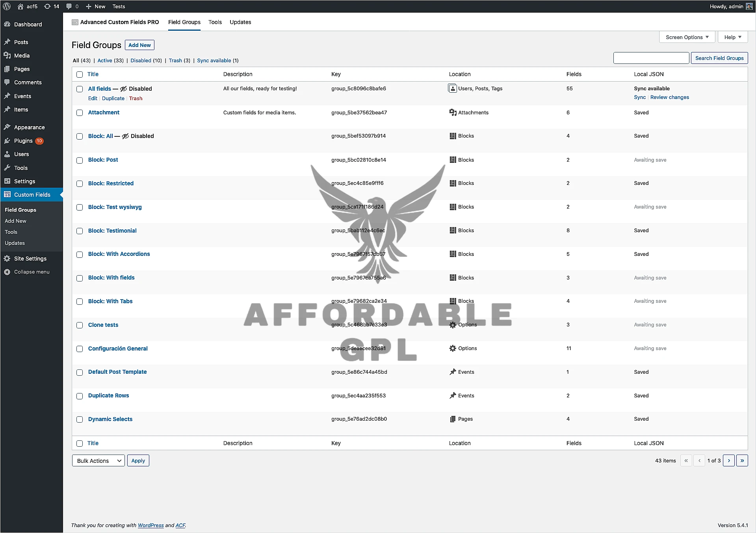The height and width of the screenshot is (533, 756).
Task: Select the Block: Testimonial row checkbox
Action: point(80,231)
